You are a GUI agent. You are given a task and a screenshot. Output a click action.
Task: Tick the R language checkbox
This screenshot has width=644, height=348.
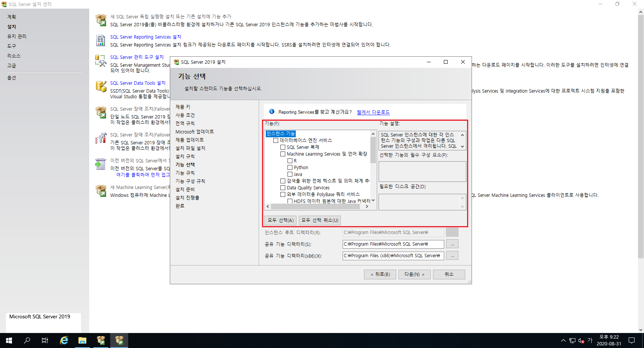pos(290,160)
